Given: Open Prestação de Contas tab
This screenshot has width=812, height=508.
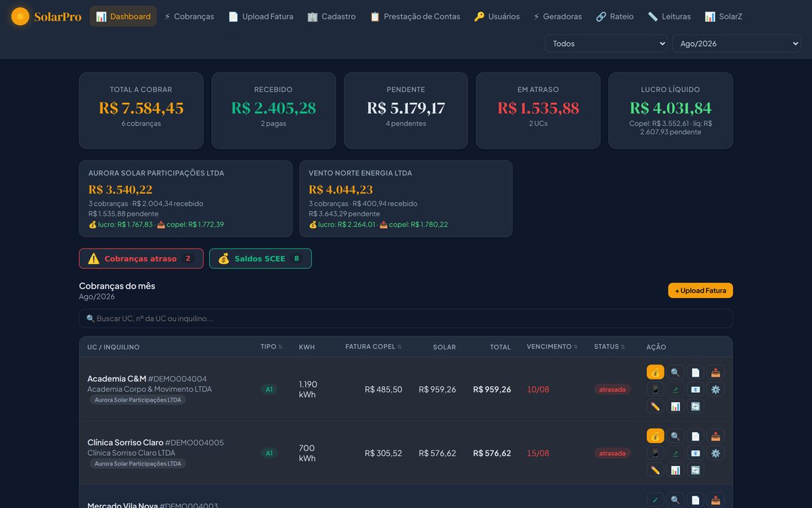Looking at the screenshot, I should tap(415, 16).
